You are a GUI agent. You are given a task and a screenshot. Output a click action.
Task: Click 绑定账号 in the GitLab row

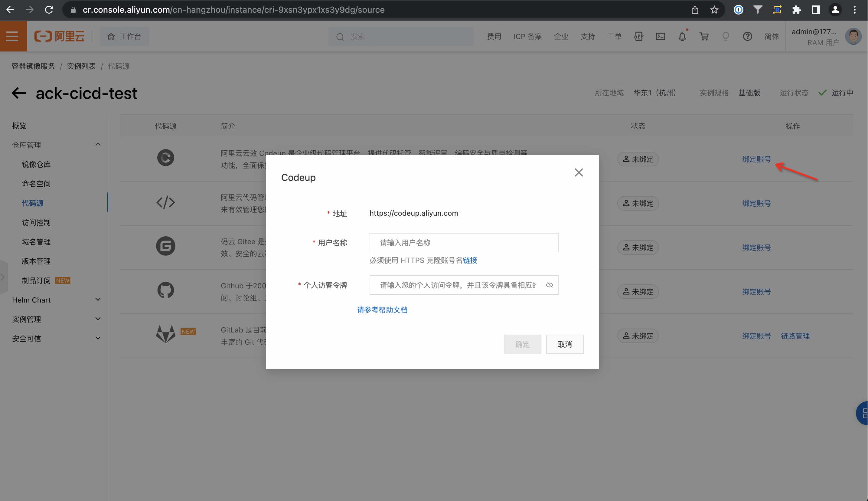pyautogui.click(x=756, y=336)
